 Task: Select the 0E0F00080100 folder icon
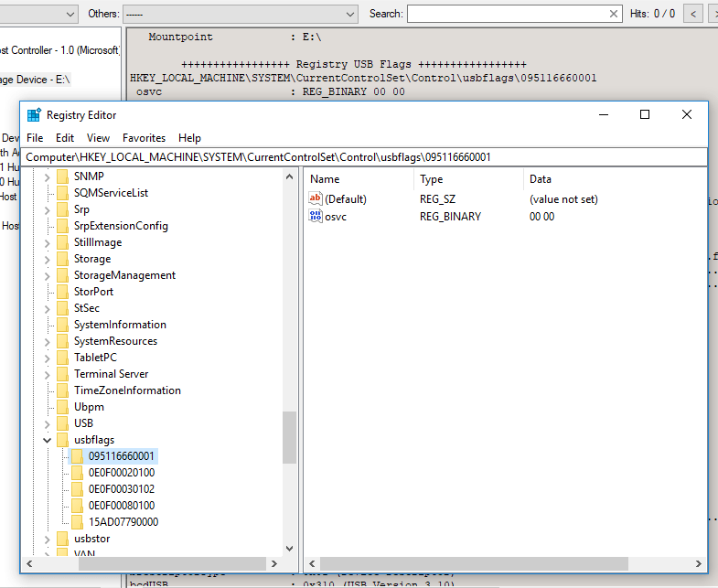pyautogui.click(x=78, y=506)
